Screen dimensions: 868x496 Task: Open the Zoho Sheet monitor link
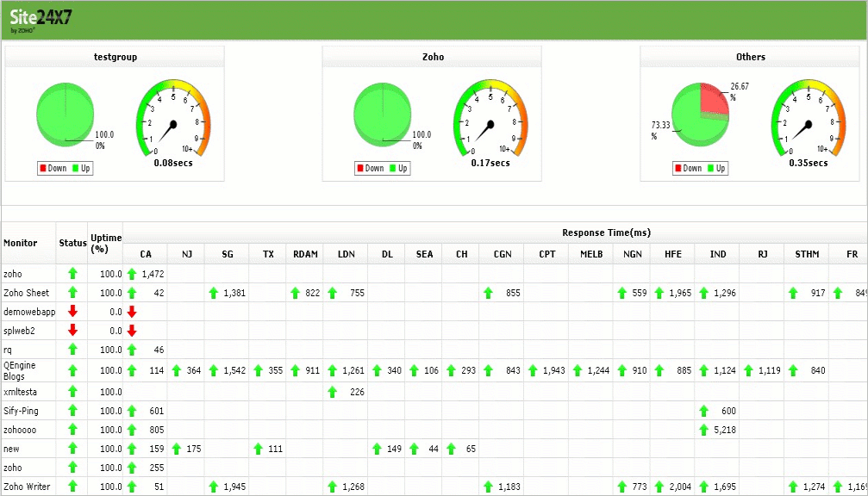click(26, 293)
